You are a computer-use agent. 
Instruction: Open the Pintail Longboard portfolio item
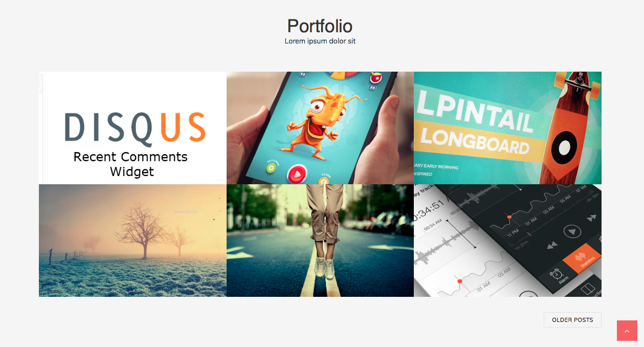pyautogui.click(x=507, y=128)
